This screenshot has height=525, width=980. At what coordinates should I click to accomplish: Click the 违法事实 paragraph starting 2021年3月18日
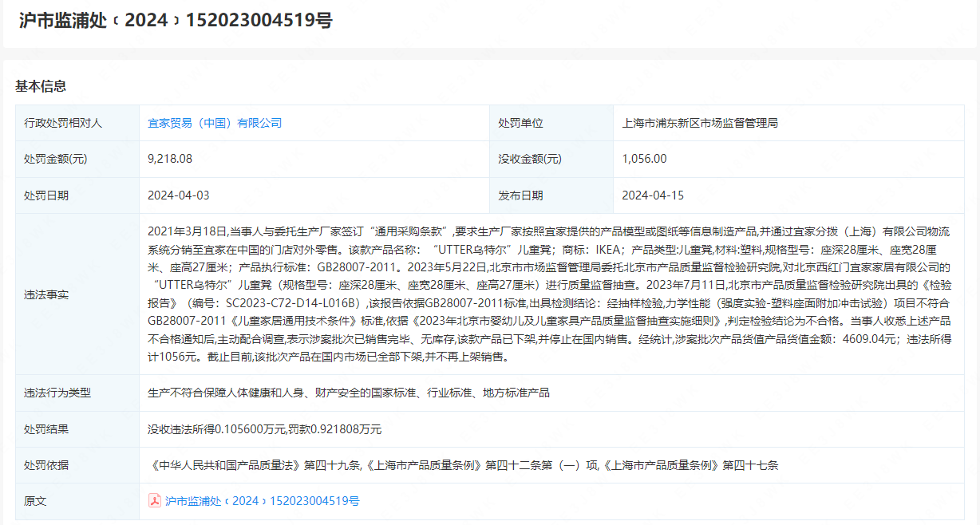coord(550,294)
